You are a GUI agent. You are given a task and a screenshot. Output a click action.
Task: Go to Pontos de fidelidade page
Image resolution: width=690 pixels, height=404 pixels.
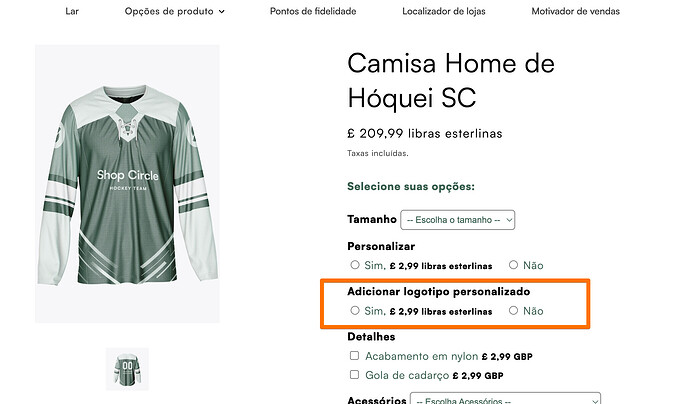311,11
